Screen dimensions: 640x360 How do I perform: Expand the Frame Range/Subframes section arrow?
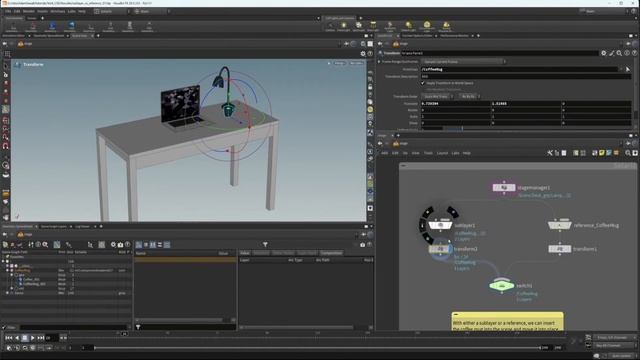379,62
